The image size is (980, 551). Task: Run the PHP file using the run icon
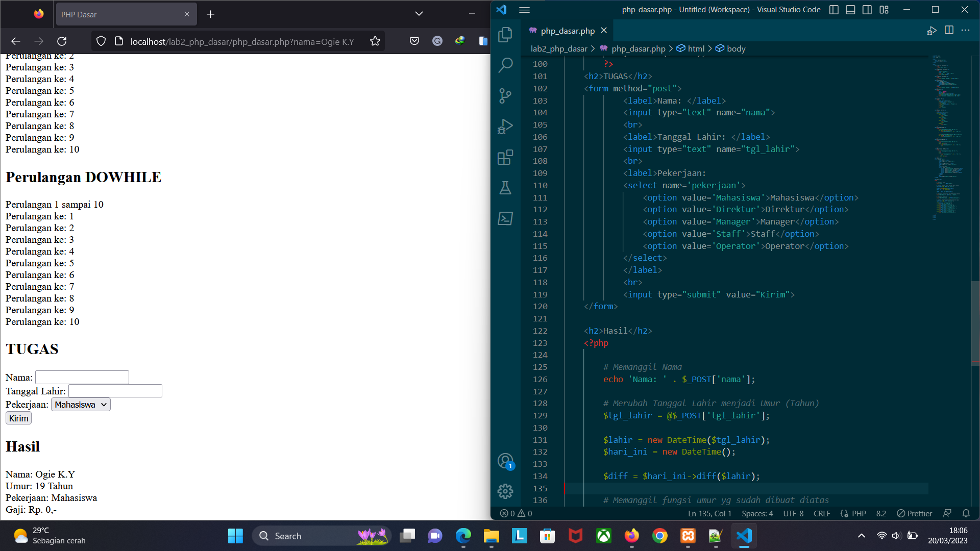(932, 31)
